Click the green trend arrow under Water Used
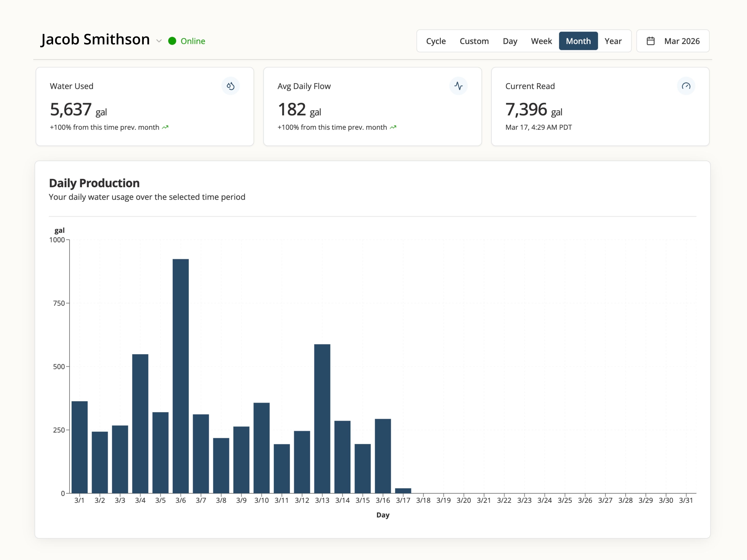 pyautogui.click(x=165, y=128)
